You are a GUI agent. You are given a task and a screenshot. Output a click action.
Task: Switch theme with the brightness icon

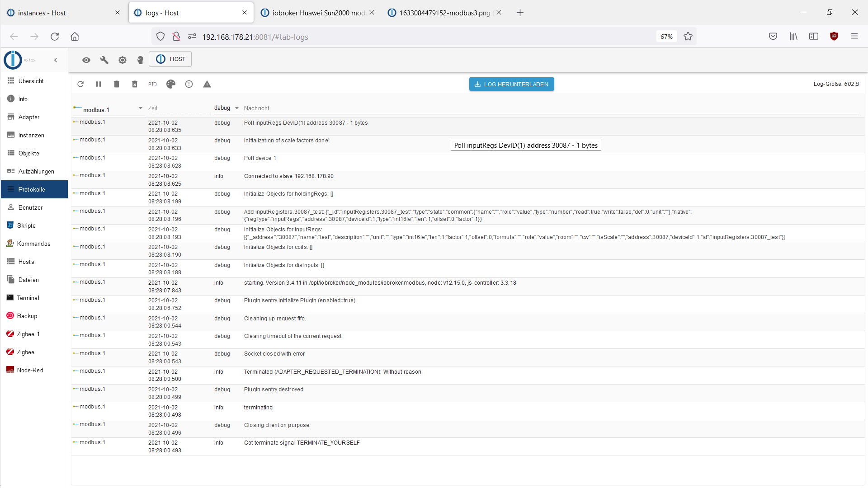(x=123, y=60)
